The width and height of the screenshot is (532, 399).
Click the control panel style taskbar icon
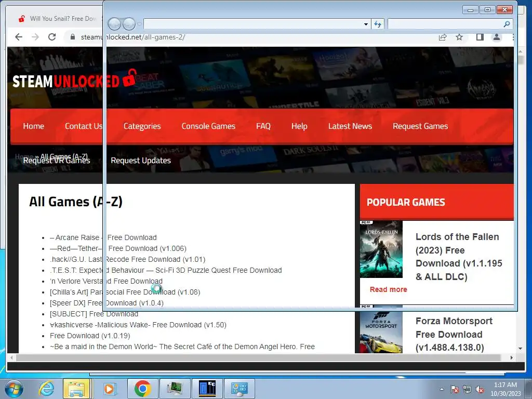click(x=239, y=389)
